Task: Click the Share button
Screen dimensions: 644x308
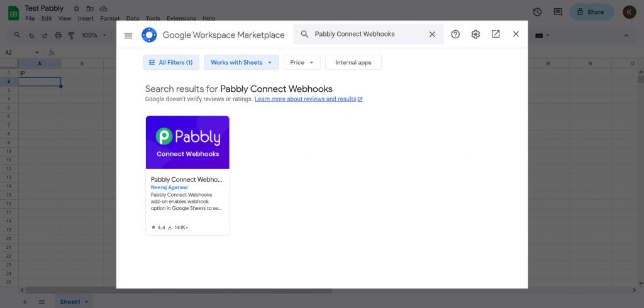Action: click(592, 12)
